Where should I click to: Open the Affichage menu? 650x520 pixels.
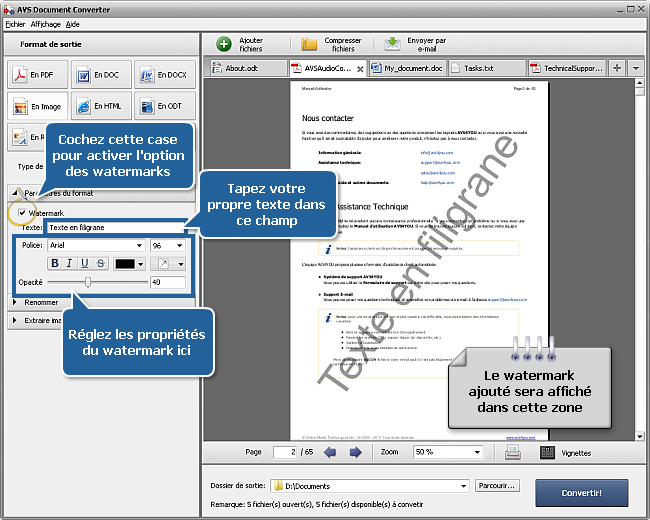[x=46, y=24]
